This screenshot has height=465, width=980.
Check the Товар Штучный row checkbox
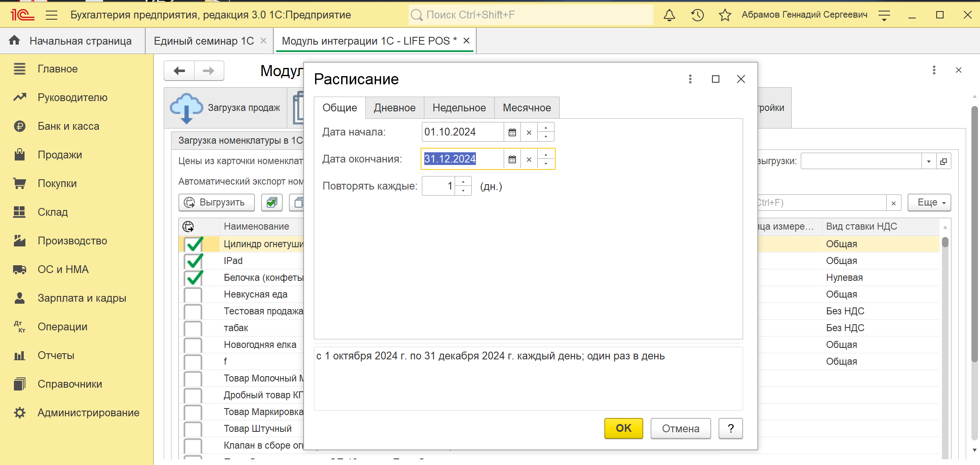(193, 429)
